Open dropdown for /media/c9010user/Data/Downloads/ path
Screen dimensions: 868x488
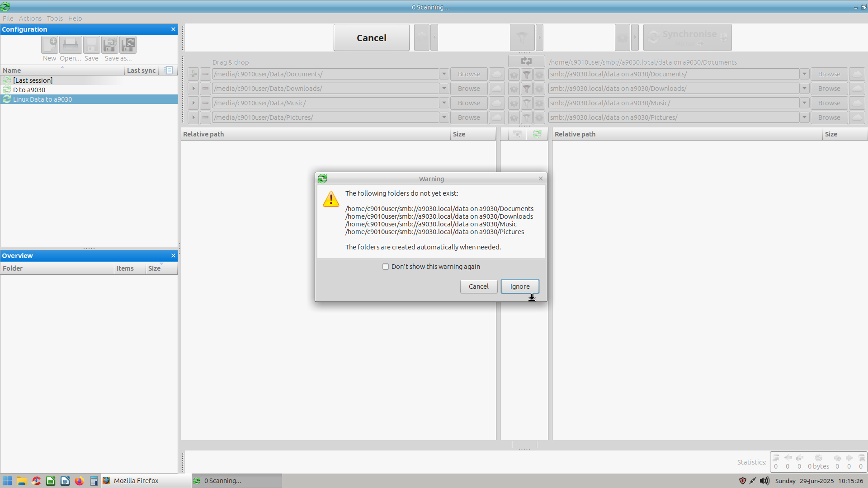[444, 89]
